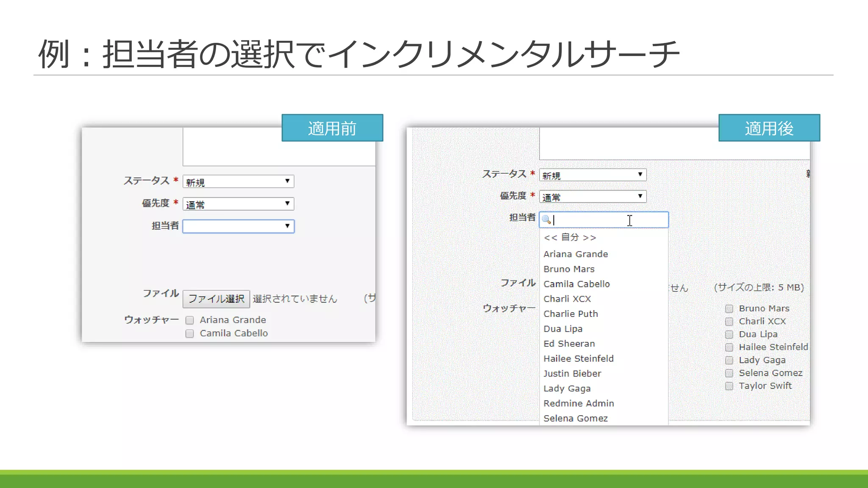
Task: Expand right-panel 優先度 通常 dropdown
Action: (593, 197)
